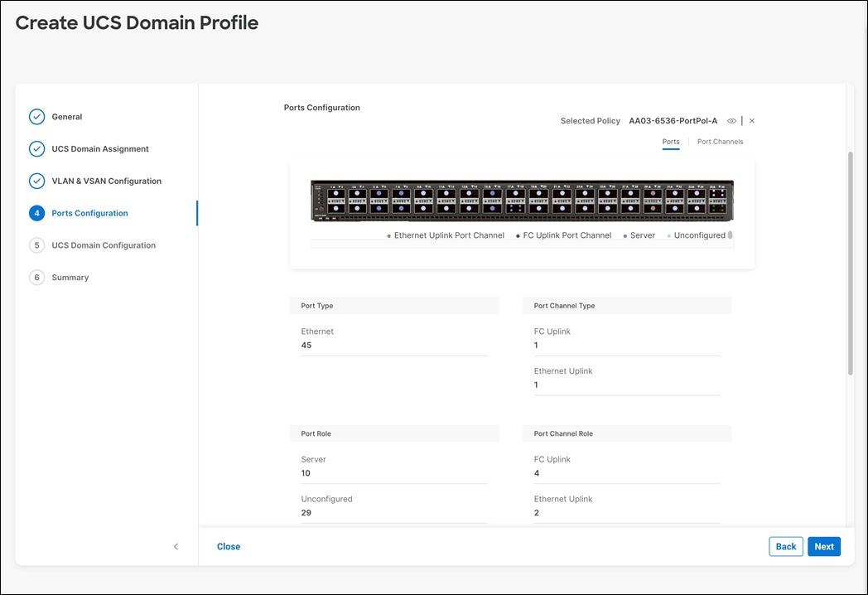Select the Ports tab
868x595 pixels.
671,141
